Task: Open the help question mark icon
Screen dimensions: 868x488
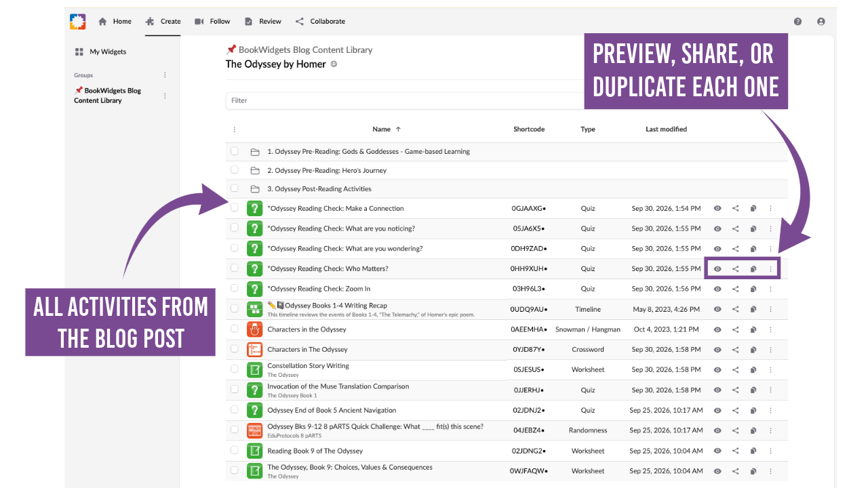Action: pyautogui.click(x=797, y=22)
